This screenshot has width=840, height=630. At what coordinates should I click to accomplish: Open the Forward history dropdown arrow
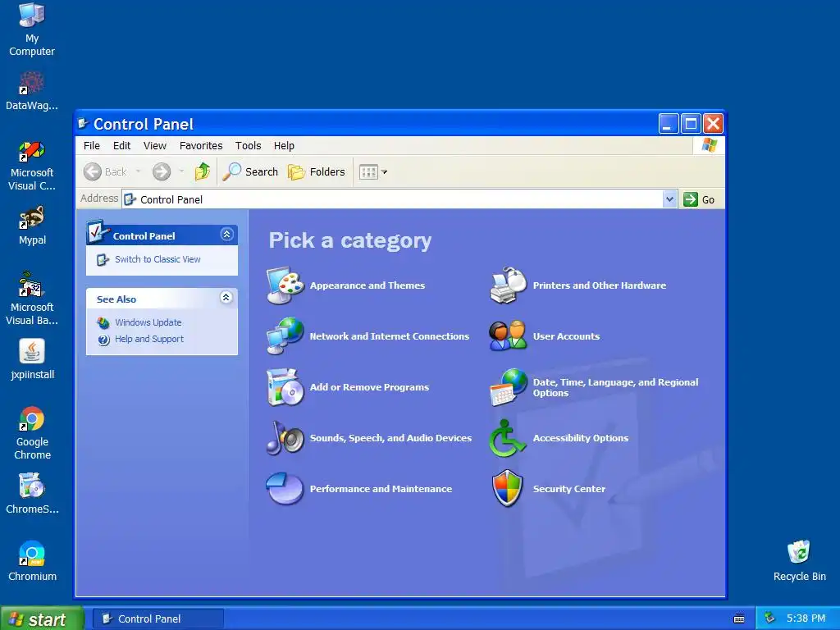click(181, 171)
